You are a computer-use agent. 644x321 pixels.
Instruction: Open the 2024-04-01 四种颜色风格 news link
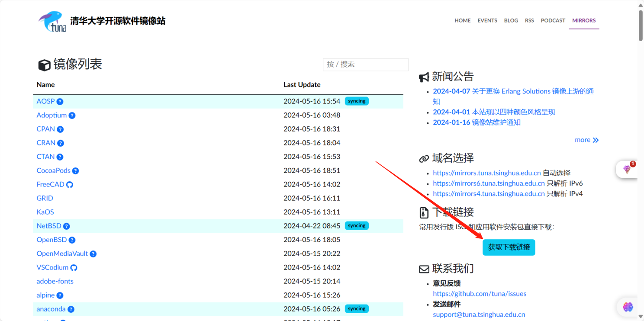point(494,112)
